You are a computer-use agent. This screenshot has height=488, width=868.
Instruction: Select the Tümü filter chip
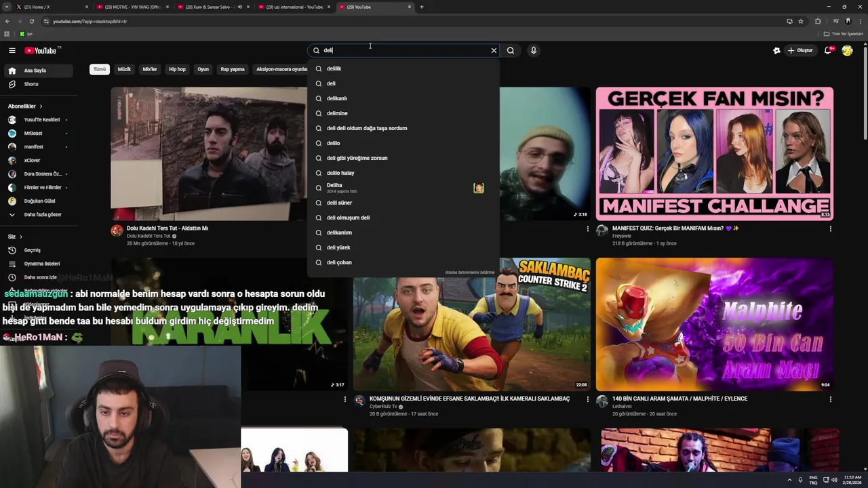pos(100,69)
